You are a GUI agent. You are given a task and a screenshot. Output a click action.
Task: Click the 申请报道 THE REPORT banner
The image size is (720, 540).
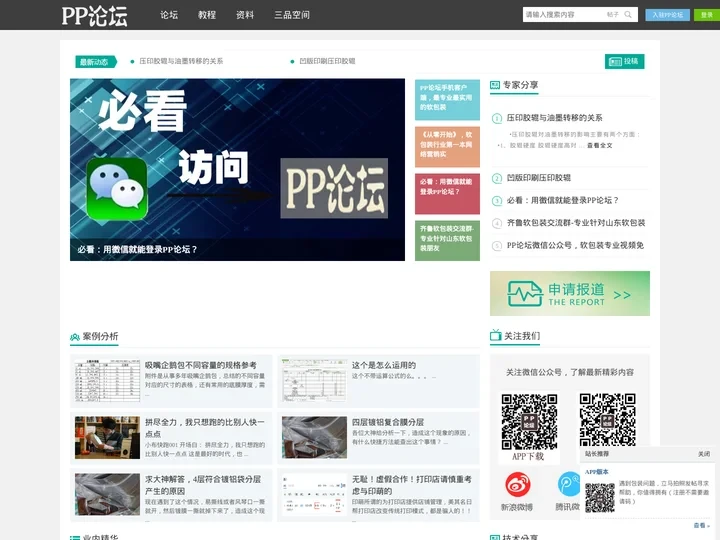[x=570, y=293]
